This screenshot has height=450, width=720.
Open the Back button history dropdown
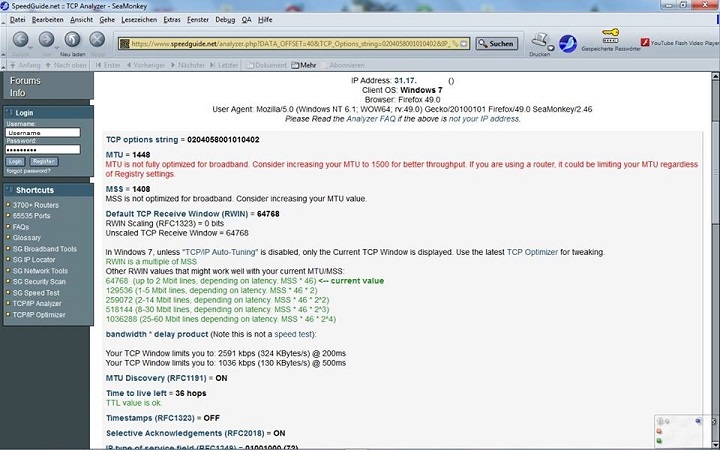30,47
